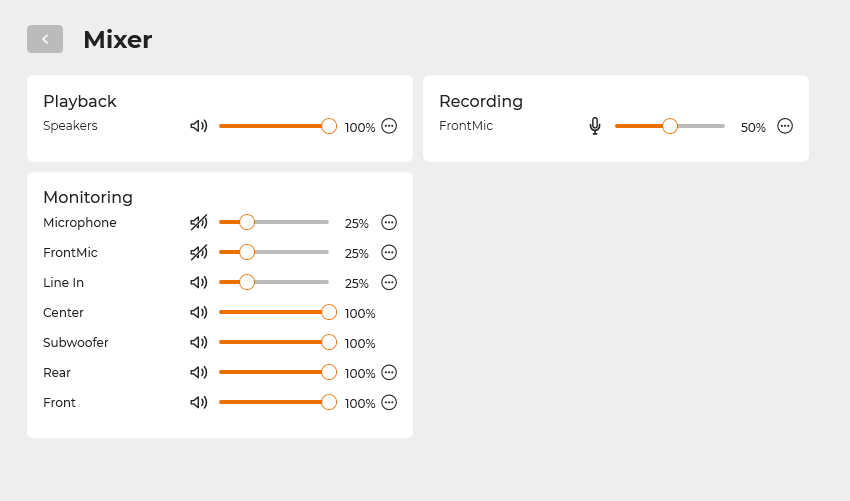Open the FrontMic monitoring options menu

point(389,253)
